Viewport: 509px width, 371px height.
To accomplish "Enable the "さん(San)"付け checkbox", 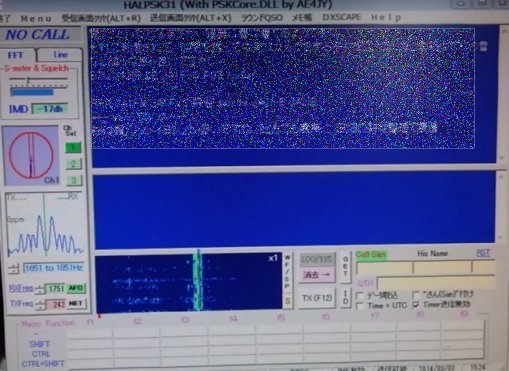I will coord(416,295).
